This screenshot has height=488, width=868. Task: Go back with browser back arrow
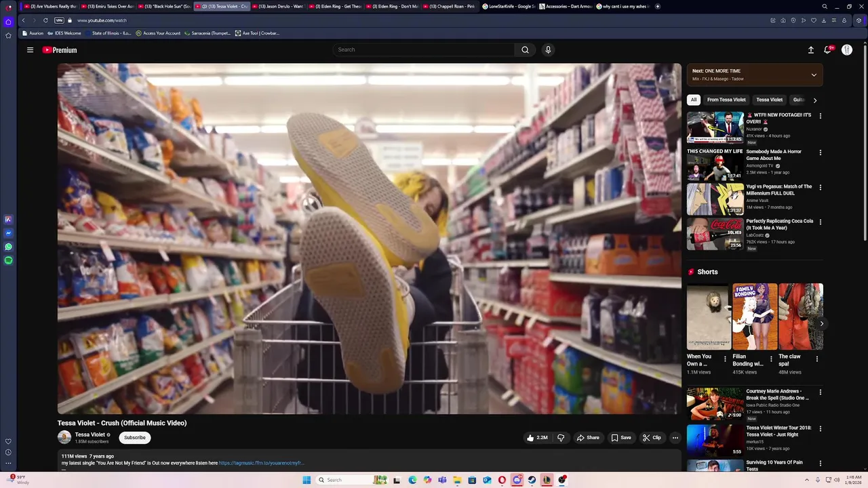pos(23,20)
